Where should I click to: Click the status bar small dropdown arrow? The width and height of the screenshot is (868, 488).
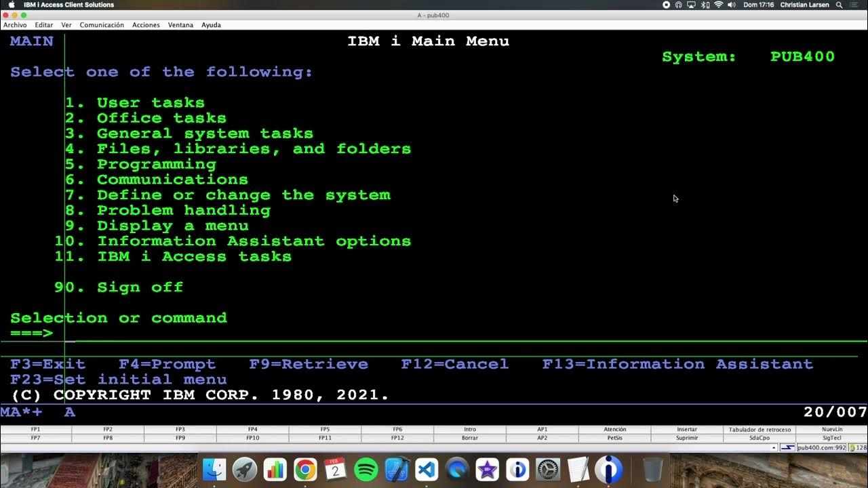774,447
